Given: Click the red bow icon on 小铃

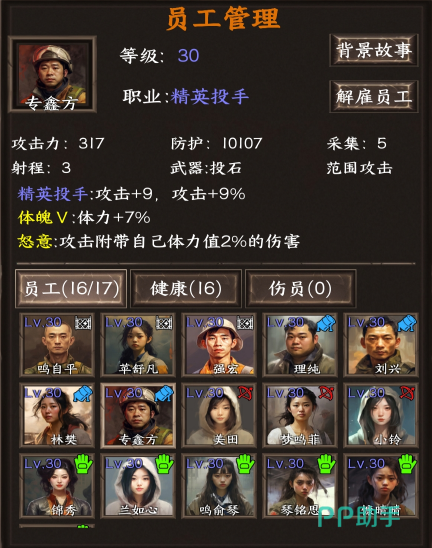Looking at the screenshot, I should pos(408,393).
